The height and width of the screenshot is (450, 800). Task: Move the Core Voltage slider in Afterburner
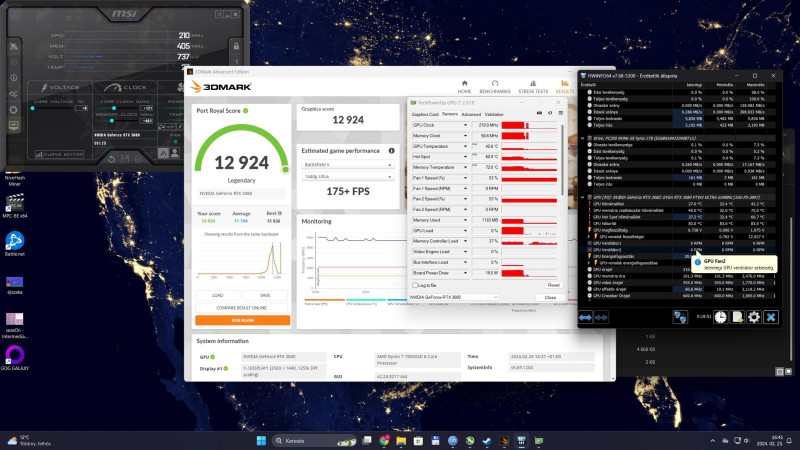pyautogui.click(x=33, y=108)
